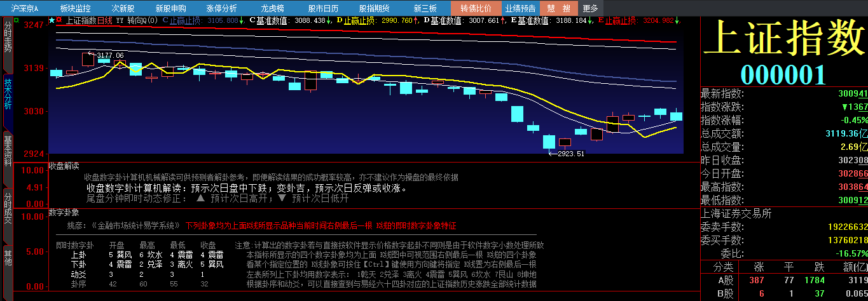868x301 pixels.
Task: Click the 总成交额 3119.36亿 value
Action: (846, 133)
